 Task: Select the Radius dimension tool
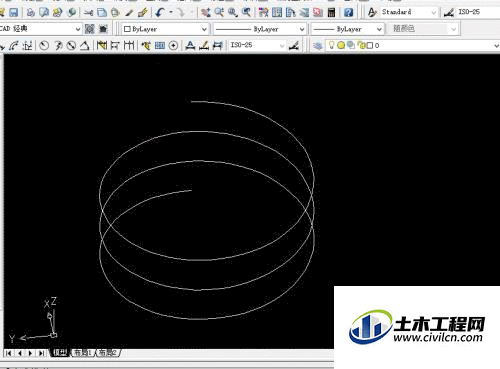click(x=44, y=45)
